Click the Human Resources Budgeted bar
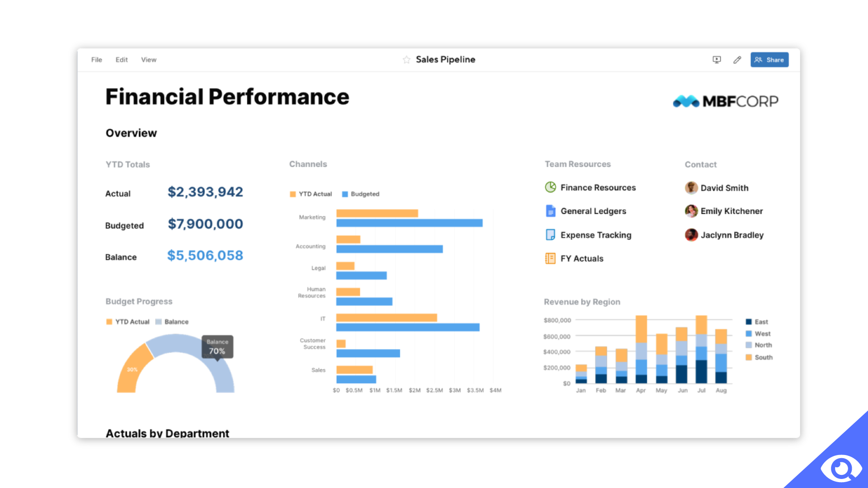Image resolution: width=868 pixels, height=488 pixels. (x=364, y=301)
